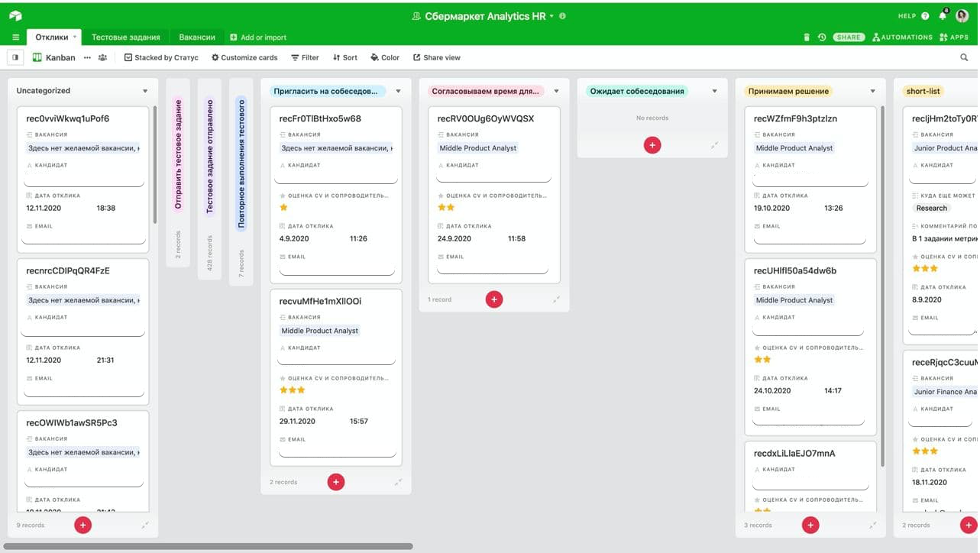Open the Filter options

point(305,57)
